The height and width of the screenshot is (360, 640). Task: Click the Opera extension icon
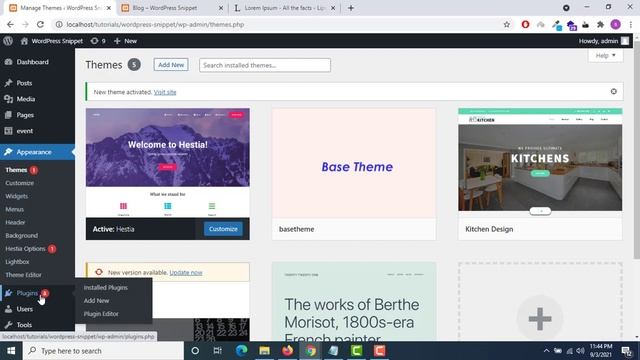tap(525, 24)
